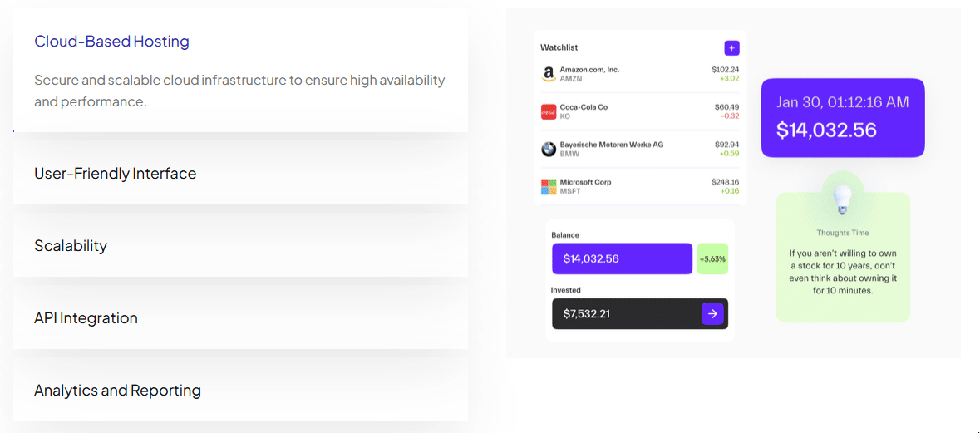Screen dimensions: 980x433
Task: Click the Thoughts Time quote card
Action: 843,256
